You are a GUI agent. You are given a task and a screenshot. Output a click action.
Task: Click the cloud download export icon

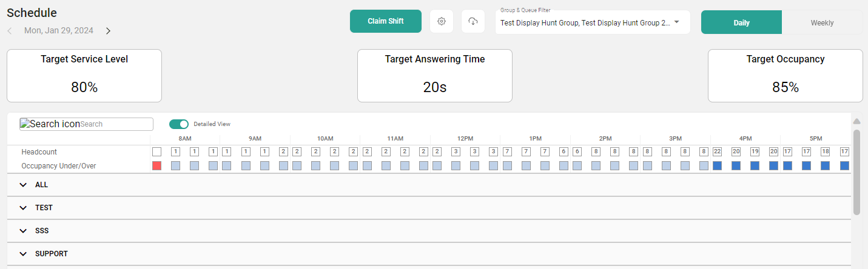(473, 21)
